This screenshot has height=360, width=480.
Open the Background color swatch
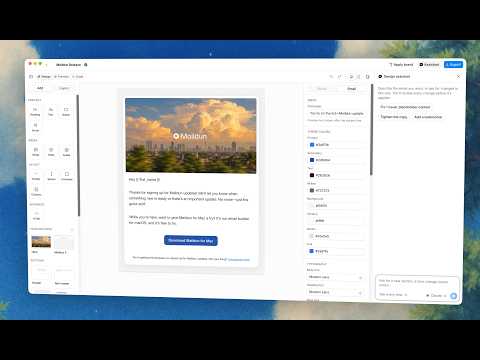pos(312,205)
